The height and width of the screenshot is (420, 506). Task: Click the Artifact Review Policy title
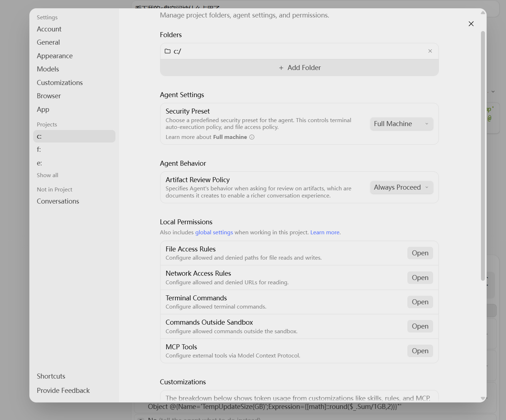click(198, 180)
